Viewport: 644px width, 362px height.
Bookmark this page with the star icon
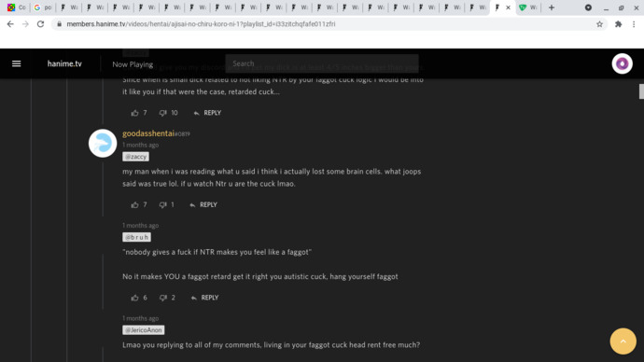point(599,24)
